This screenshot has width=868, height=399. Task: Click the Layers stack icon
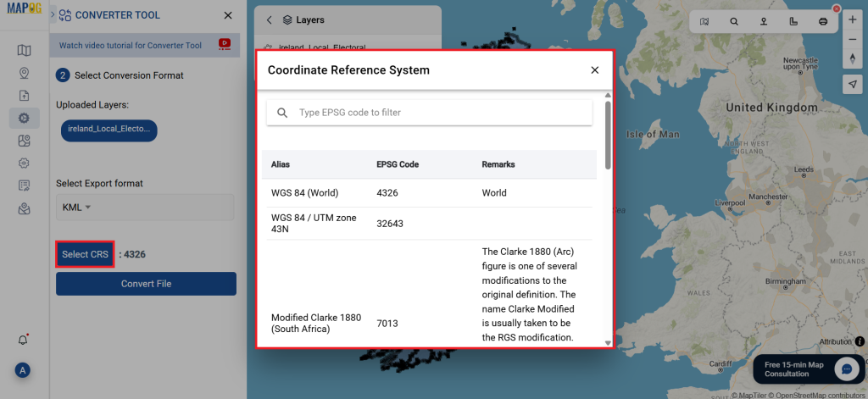click(x=287, y=20)
